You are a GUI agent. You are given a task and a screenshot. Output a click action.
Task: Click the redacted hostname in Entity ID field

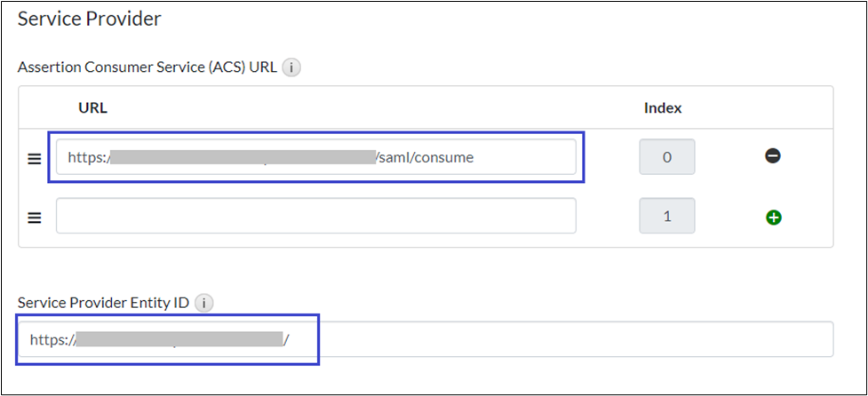179,339
